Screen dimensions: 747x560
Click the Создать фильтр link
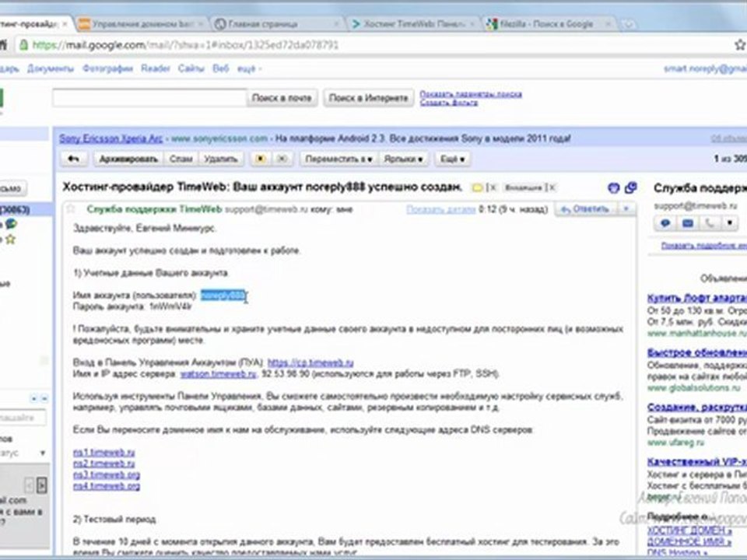(449, 103)
